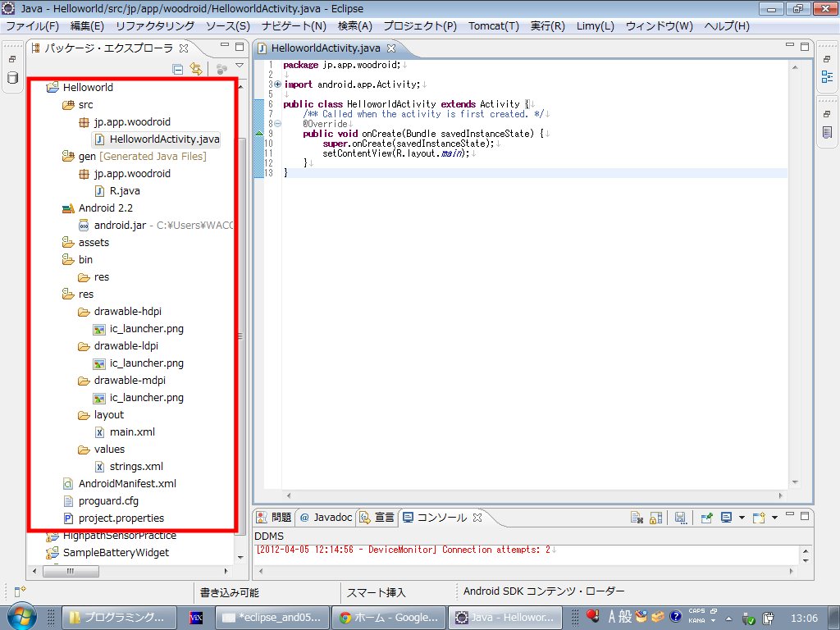Open the ファイル(F) menu
The height and width of the screenshot is (630, 840).
click(32, 25)
